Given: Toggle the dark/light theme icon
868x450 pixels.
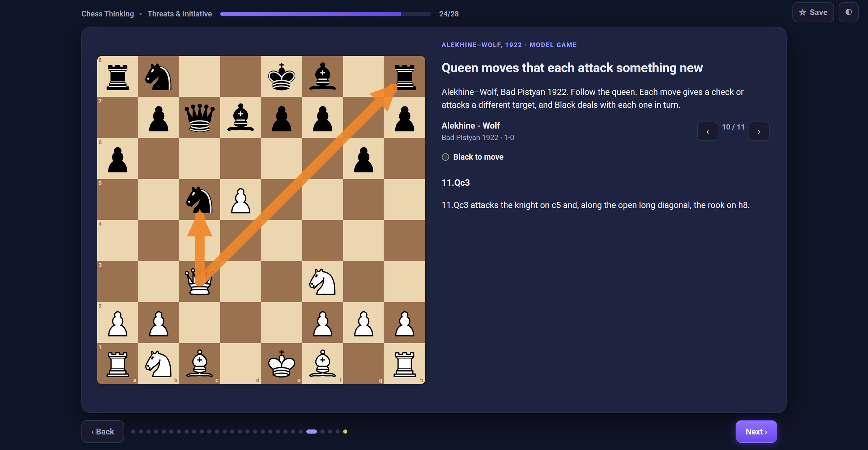Looking at the screenshot, I should click(x=848, y=12).
